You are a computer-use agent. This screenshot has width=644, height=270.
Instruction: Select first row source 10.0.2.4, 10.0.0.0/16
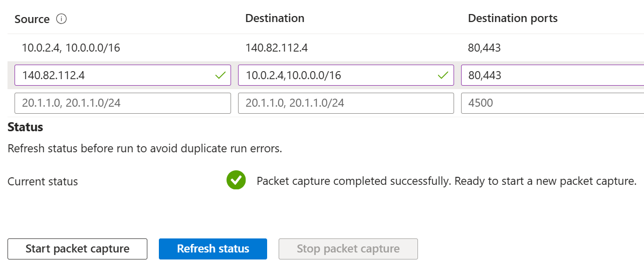coord(71,48)
